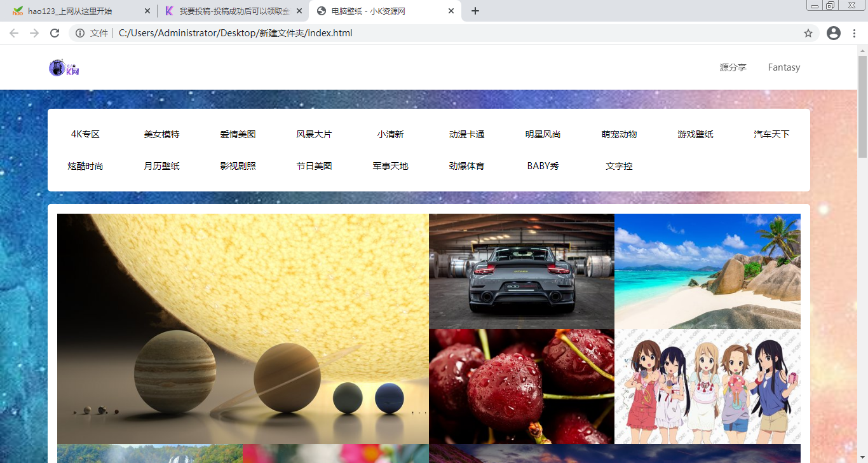Open the page info icon in address bar

[79, 33]
